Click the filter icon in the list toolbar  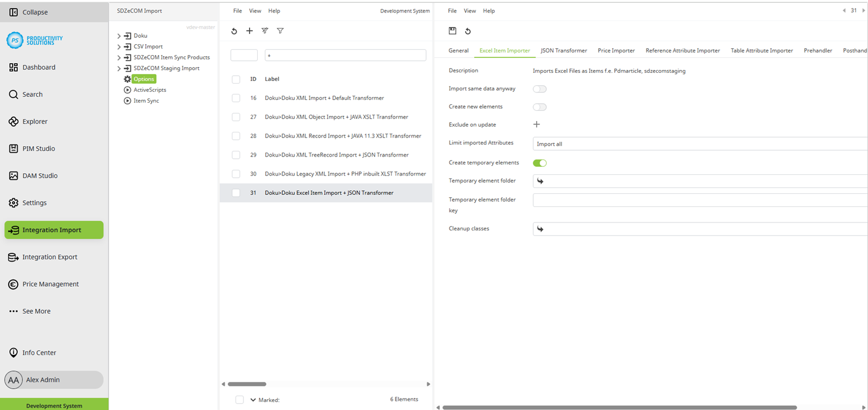280,31
